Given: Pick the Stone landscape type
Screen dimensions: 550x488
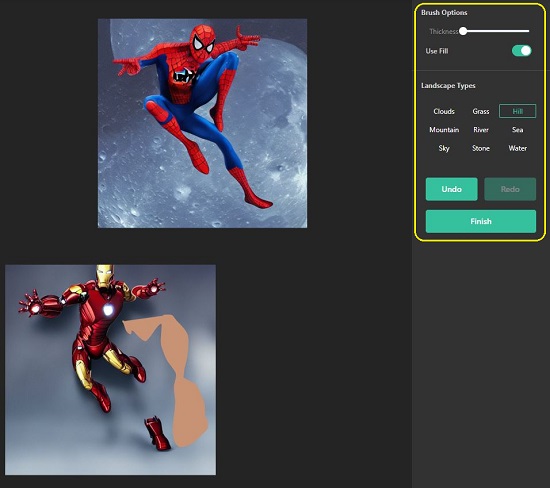Looking at the screenshot, I should tap(481, 148).
